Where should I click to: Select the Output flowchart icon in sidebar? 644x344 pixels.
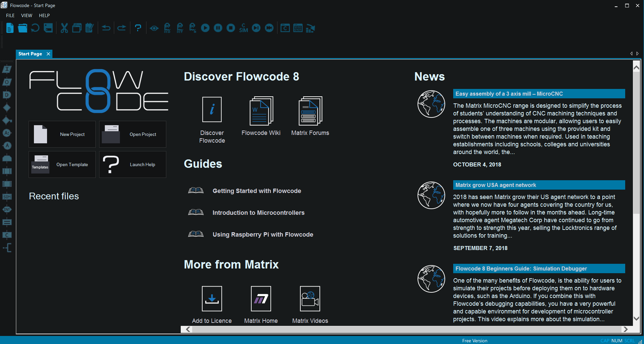click(x=7, y=82)
